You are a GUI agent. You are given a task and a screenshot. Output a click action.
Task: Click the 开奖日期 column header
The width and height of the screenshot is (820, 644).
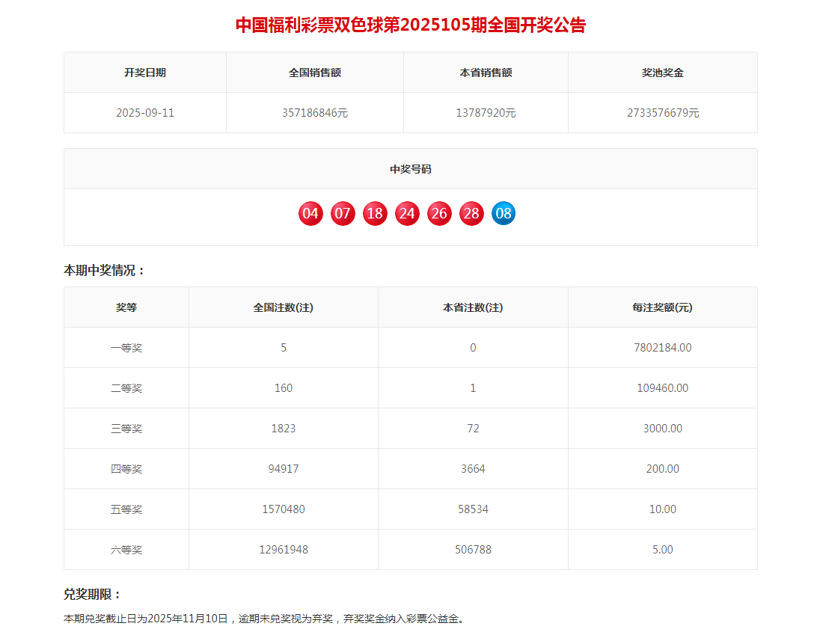tap(145, 73)
